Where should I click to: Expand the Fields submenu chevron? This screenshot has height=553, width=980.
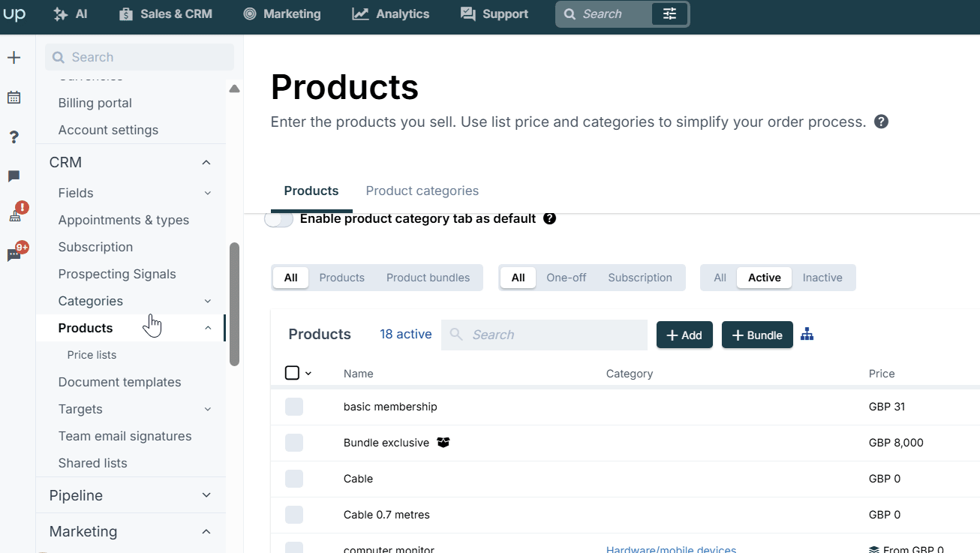click(x=208, y=194)
